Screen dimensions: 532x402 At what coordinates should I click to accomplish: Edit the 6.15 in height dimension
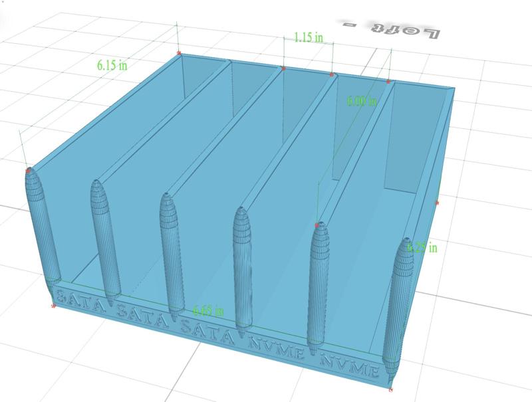point(114,66)
